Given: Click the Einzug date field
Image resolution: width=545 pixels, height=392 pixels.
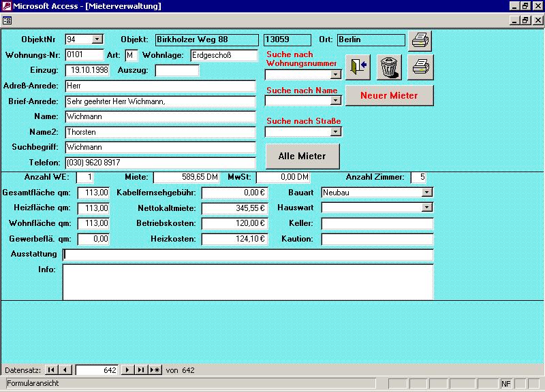Looking at the screenshot, I should 87,70.
